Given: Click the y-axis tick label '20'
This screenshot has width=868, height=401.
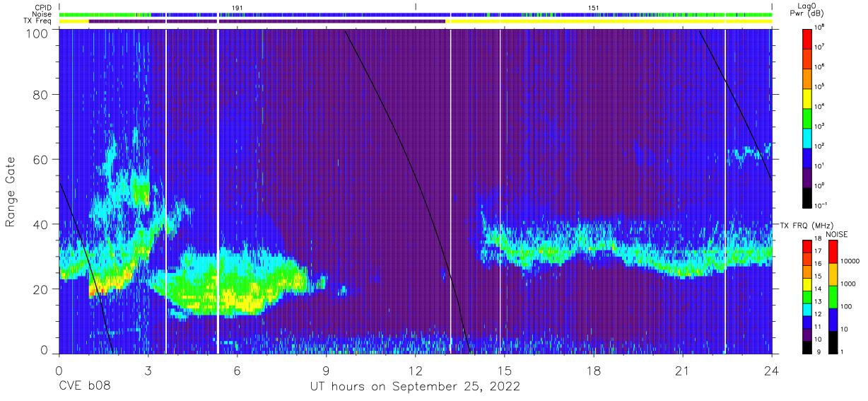Looking at the screenshot, I should 40,289.
